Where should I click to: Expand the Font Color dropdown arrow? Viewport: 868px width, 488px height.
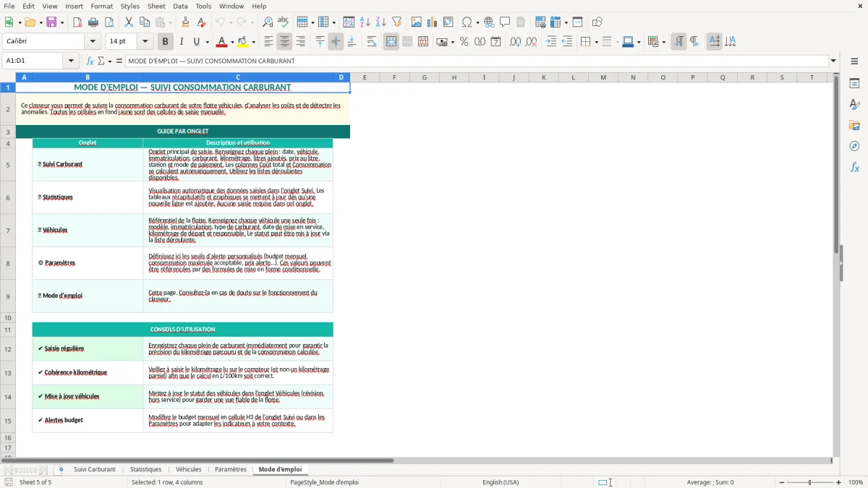(231, 42)
